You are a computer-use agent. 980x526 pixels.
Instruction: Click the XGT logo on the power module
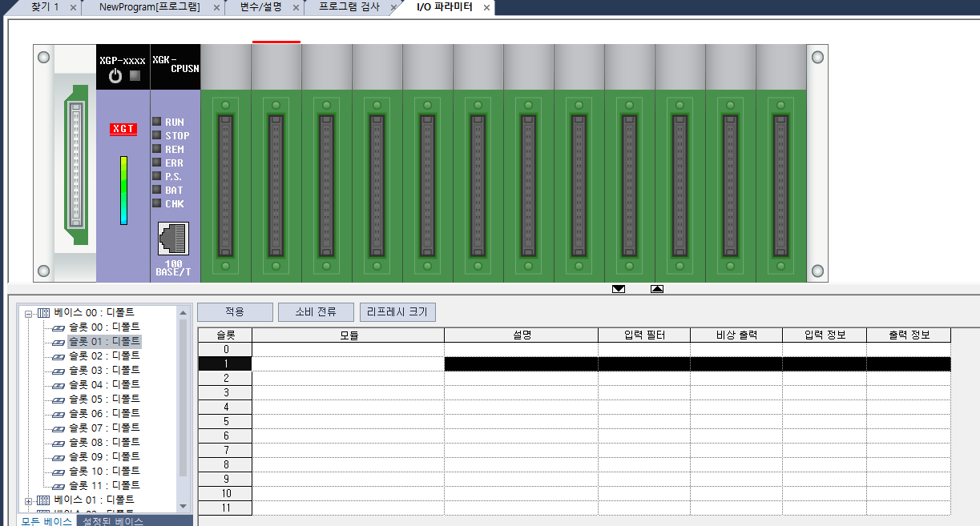pos(123,129)
